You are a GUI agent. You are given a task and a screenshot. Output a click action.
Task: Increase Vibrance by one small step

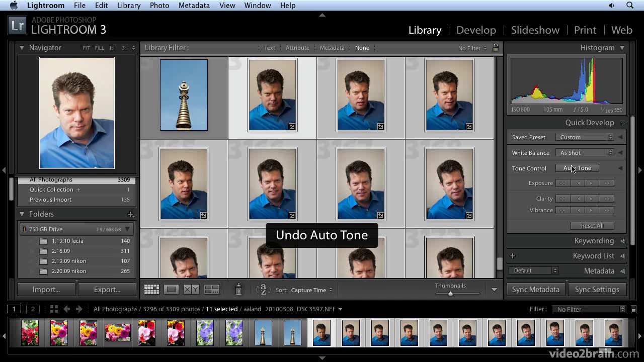point(592,210)
